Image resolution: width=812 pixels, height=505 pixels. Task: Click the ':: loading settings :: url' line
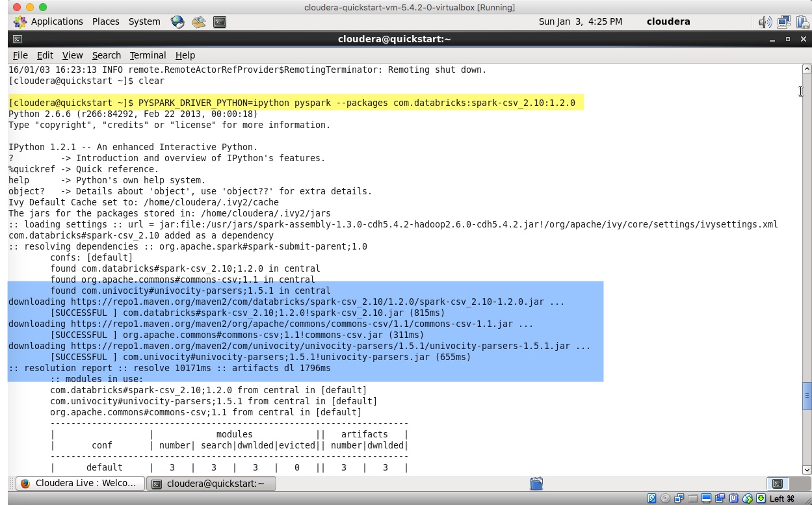pos(393,224)
